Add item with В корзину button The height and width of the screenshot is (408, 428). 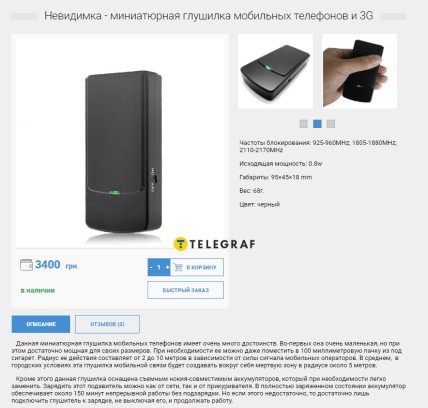(197, 267)
